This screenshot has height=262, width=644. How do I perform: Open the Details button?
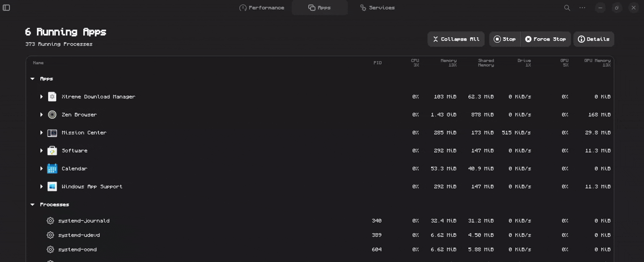click(x=593, y=39)
